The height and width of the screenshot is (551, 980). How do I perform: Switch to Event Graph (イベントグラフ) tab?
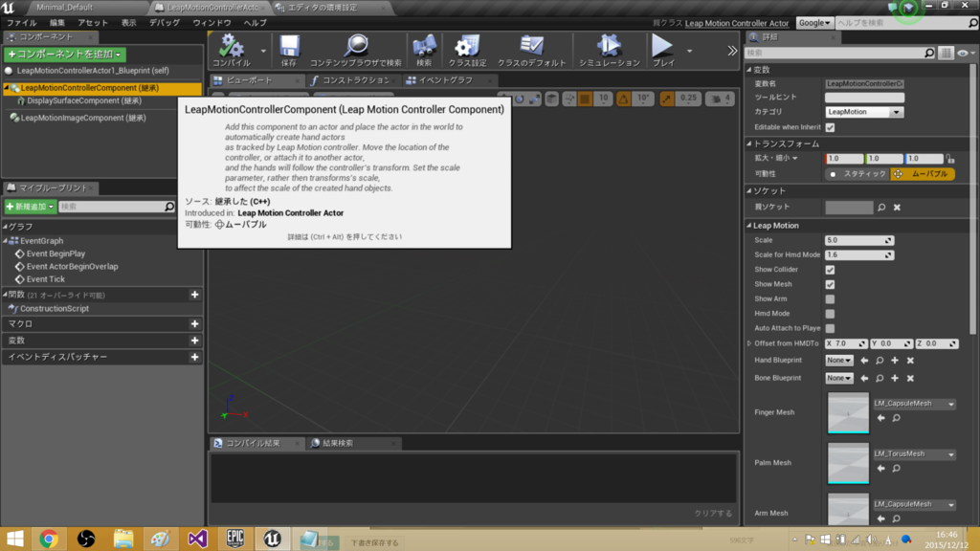(448, 80)
